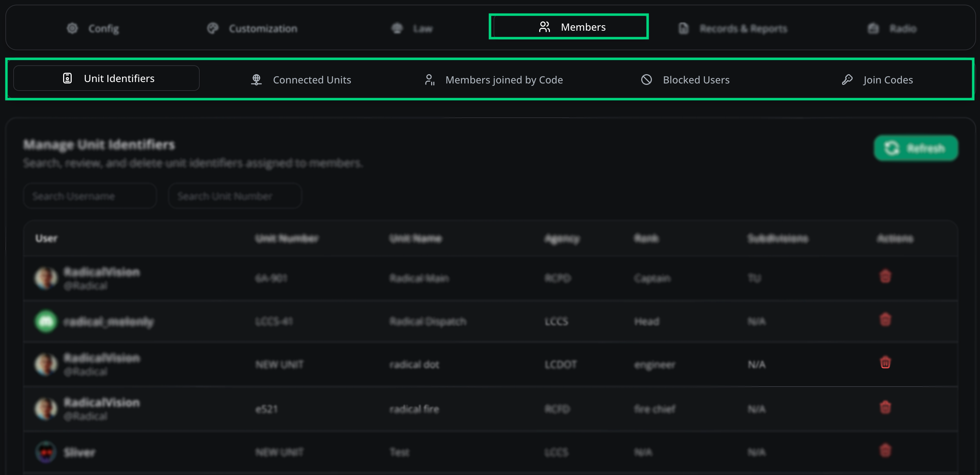Open the Records & Reports tab
The image size is (980, 475).
click(x=733, y=29)
